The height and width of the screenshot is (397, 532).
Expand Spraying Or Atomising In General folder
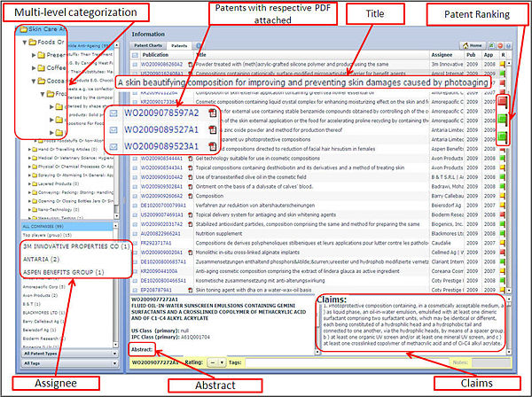coord(29,175)
